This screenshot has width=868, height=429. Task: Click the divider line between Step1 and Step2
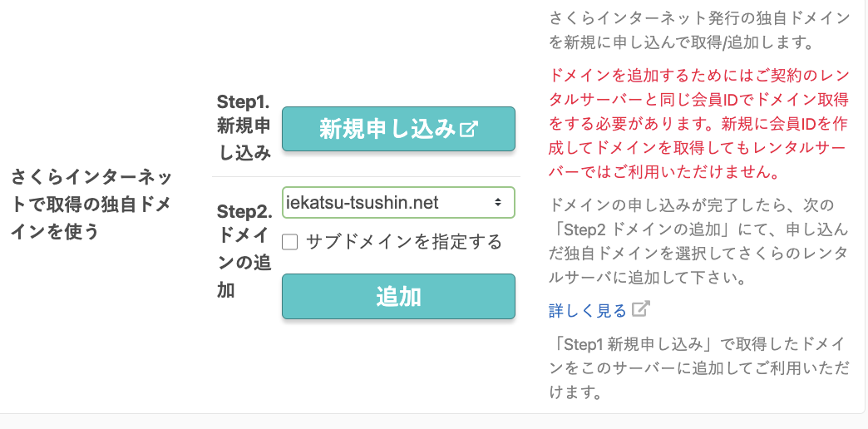366,176
